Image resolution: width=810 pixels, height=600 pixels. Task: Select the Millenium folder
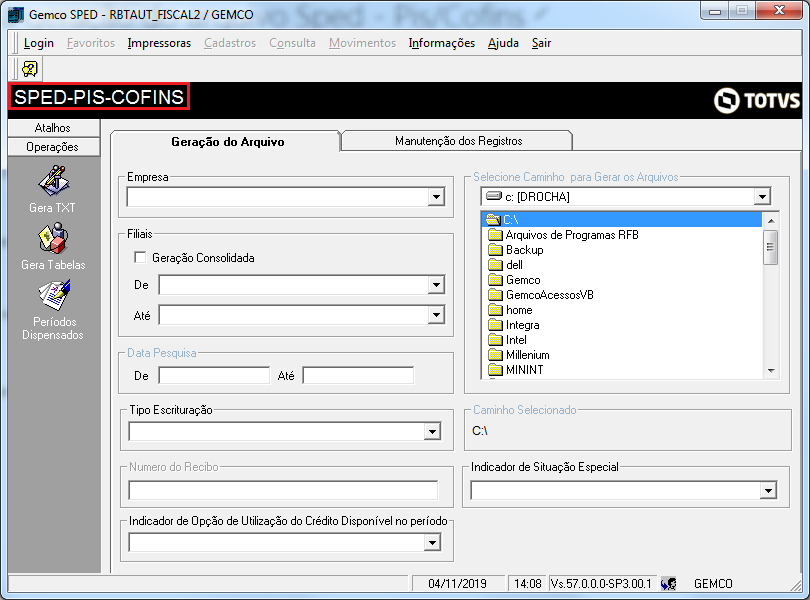coord(519,355)
